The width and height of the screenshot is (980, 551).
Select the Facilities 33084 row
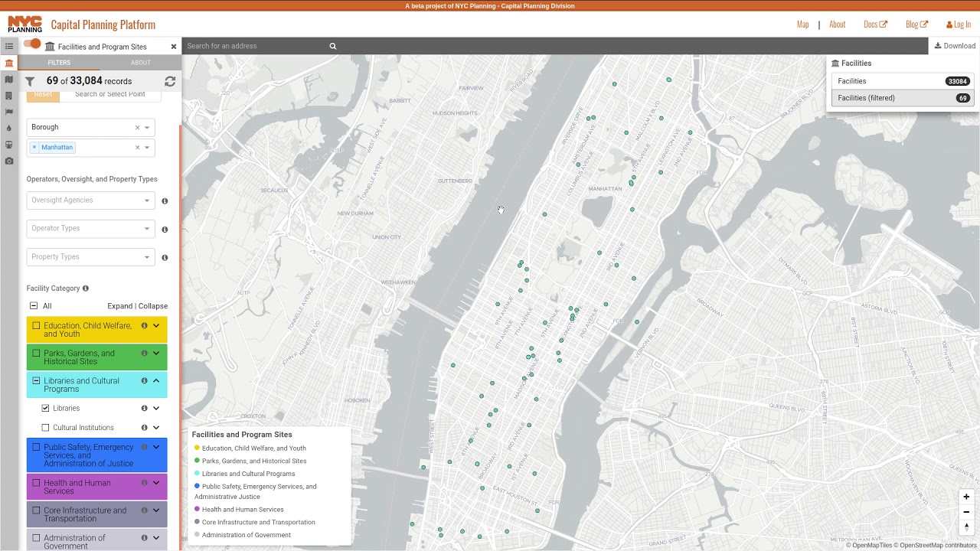tap(903, 81)
